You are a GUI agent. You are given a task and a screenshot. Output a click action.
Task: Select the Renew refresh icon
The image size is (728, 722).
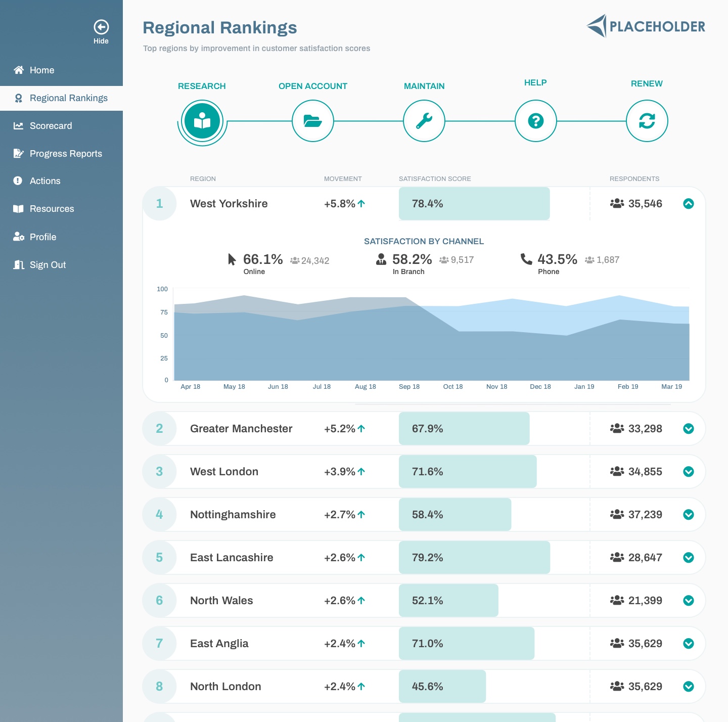click(x=647, y=121)
